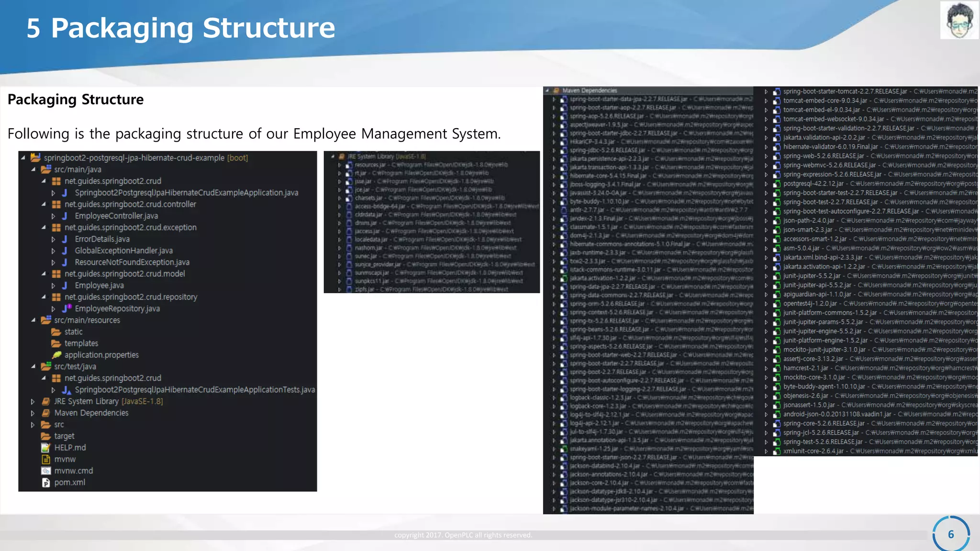This screenshot has height=551, width=980.
Task: Expand the Maven Dependencies node
Action: 33,413
